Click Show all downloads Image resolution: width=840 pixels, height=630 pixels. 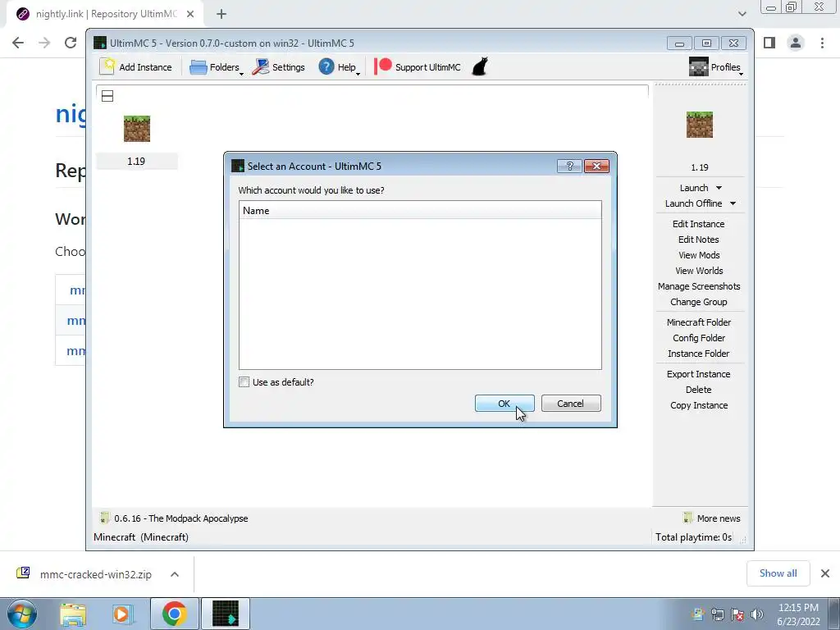[778, 573]
